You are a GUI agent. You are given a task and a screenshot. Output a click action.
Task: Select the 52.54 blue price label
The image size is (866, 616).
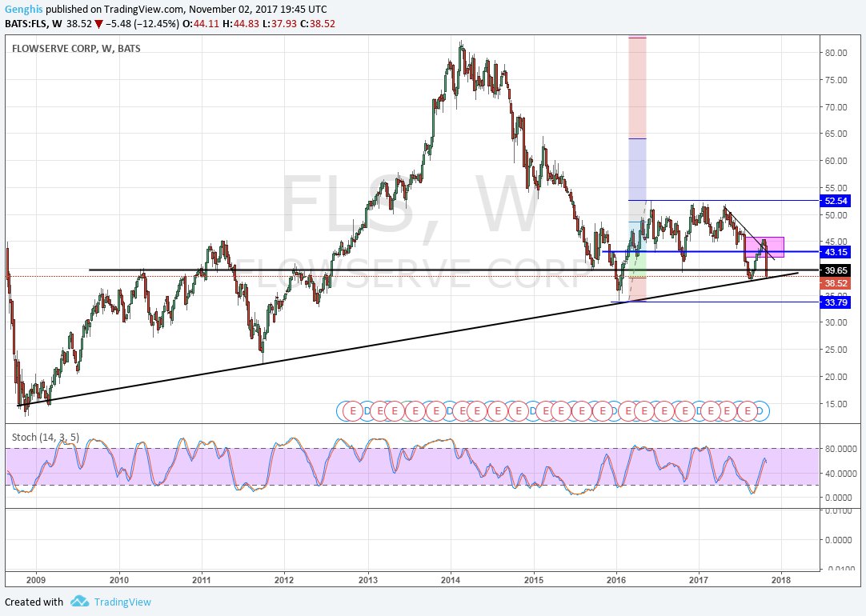click(835, 201)
